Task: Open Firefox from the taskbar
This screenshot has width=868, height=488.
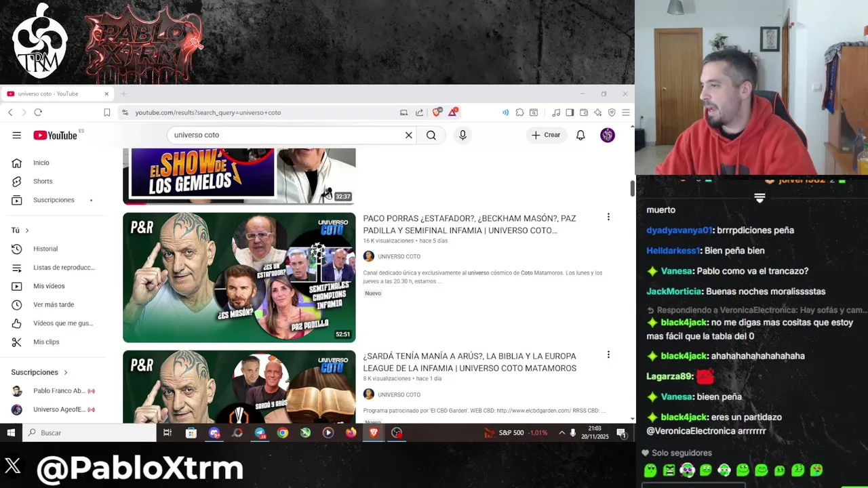Action: point(351,432)
